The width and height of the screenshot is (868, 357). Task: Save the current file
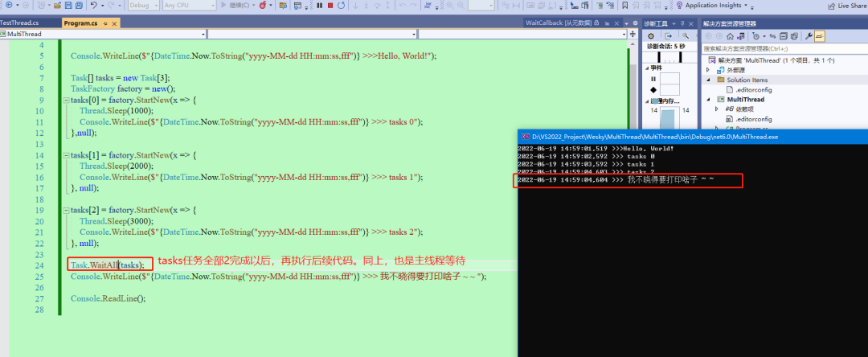(x=68, y=5)
